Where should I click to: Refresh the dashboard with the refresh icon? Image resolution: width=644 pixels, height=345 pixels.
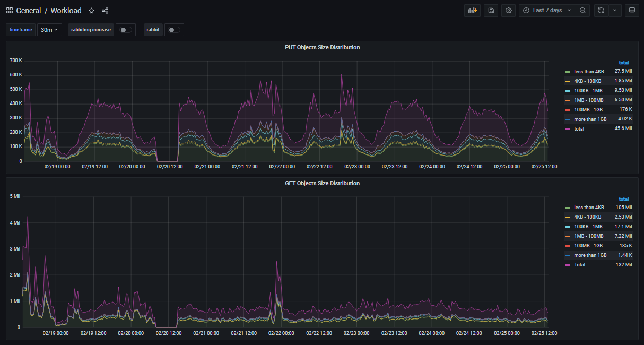click(601, 11)
